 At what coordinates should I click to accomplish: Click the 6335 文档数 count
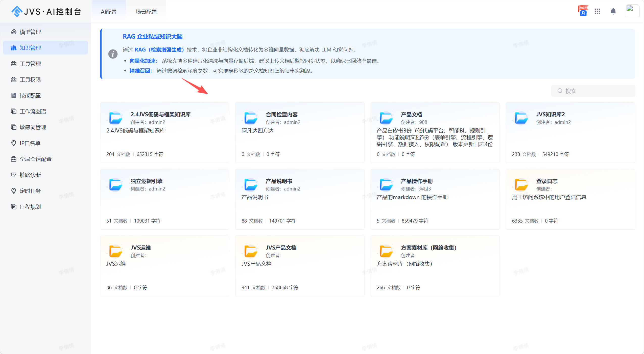coord(525,221)
